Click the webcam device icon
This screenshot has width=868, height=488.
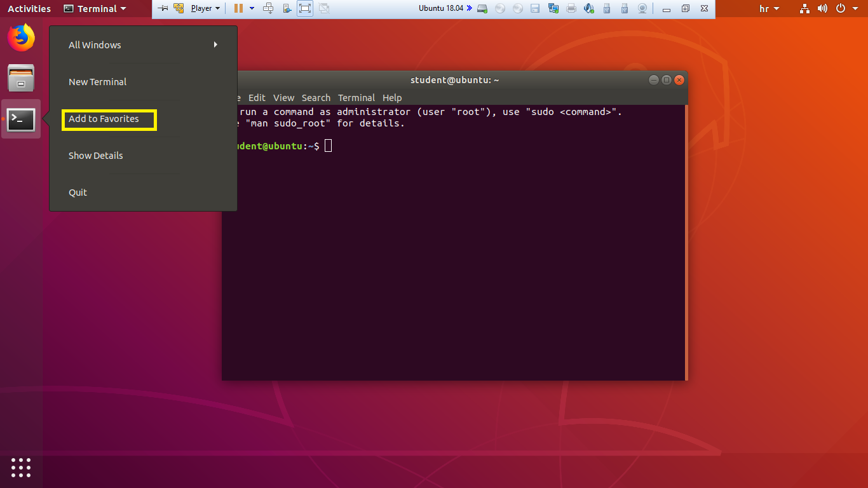tap(642, 8)
